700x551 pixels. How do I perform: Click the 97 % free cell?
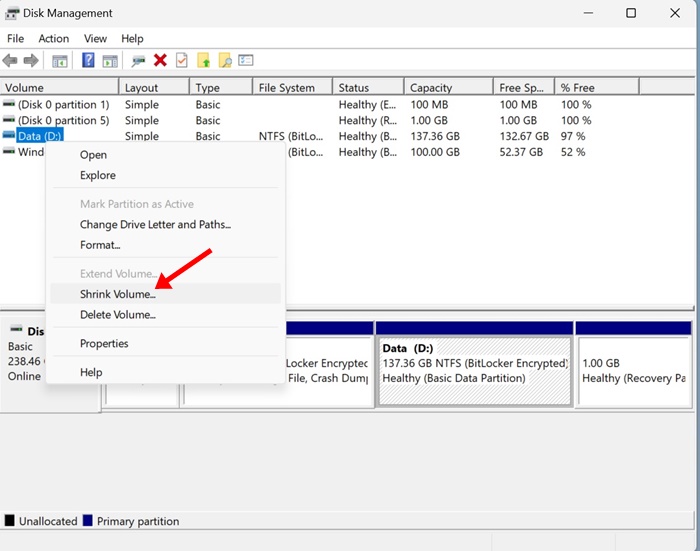(573, 136)
